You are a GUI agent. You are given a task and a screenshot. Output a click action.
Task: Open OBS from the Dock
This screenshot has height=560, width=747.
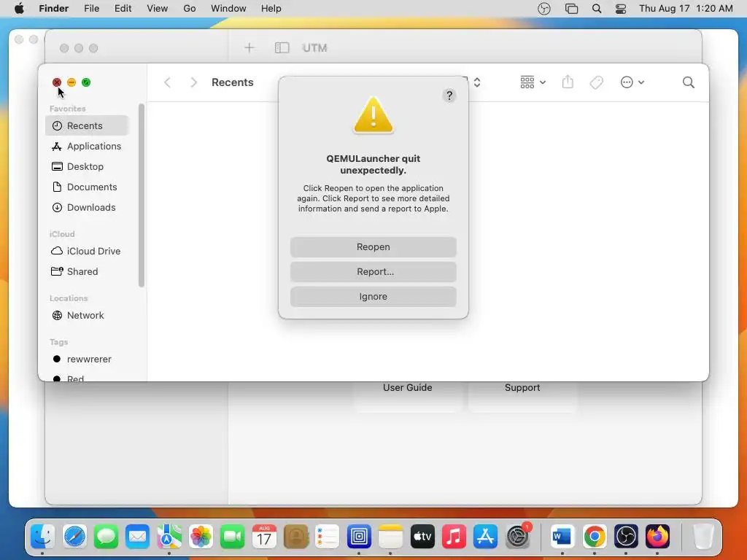coord(625,537)
